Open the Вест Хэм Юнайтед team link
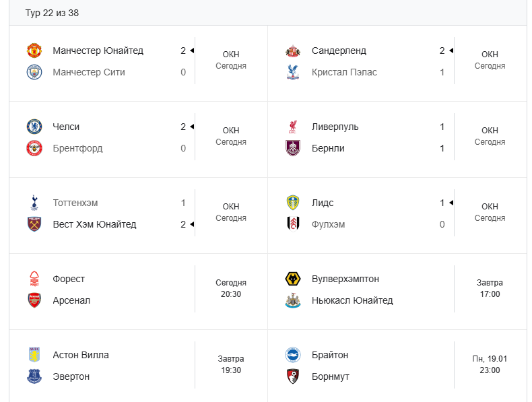 tap(94, 224)
